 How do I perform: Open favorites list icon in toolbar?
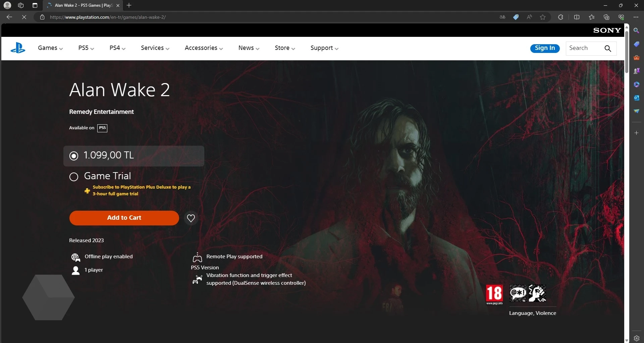tap(592, 17)
